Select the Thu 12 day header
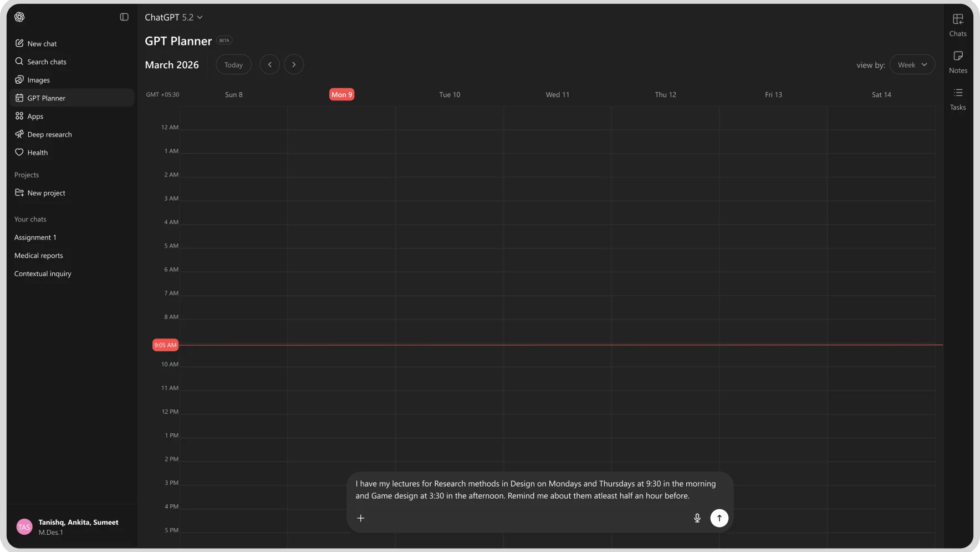 point(665,95)
